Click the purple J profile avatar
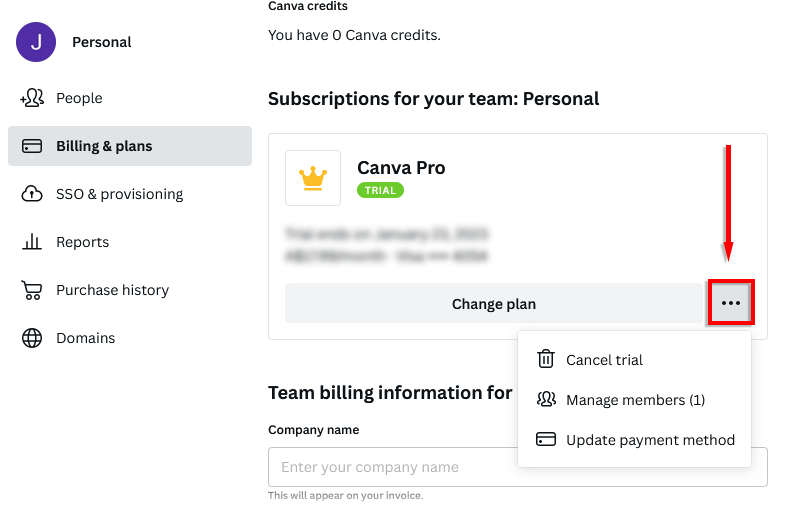Screen dimensions: 789x514 tap(36, 42)
